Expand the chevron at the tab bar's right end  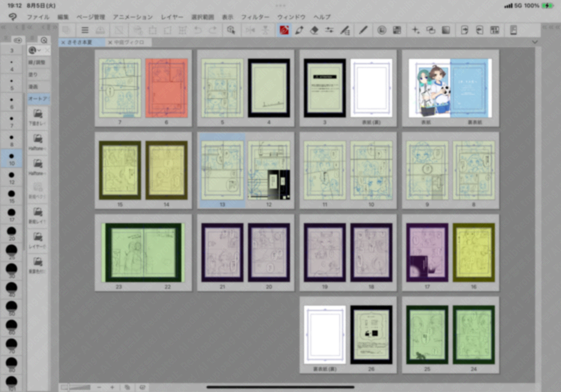535,42
